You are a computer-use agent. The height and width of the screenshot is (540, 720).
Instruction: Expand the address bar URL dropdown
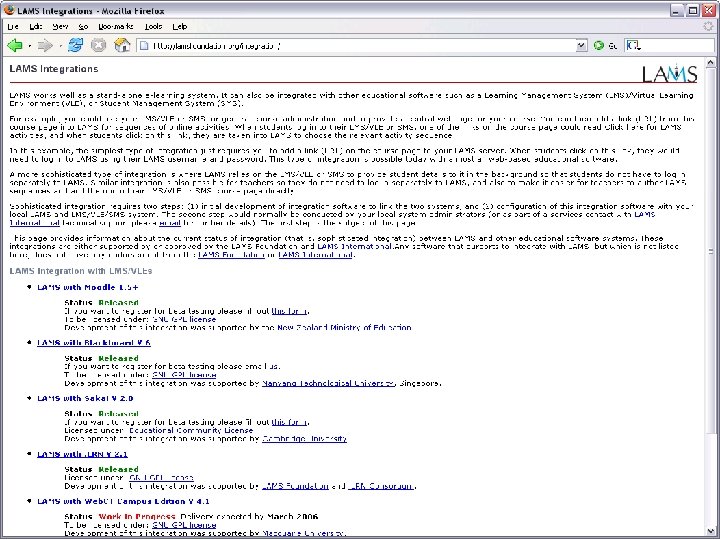tap(581, 45)
